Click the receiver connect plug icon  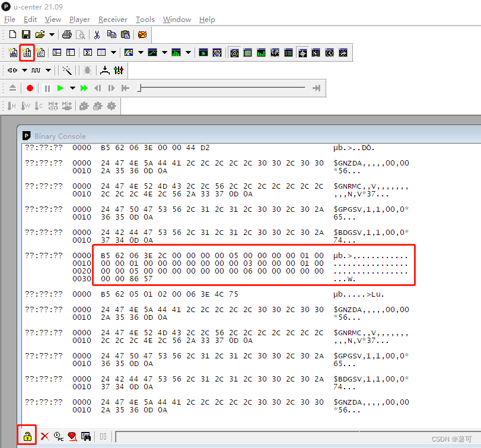click(x=12, y=70)
